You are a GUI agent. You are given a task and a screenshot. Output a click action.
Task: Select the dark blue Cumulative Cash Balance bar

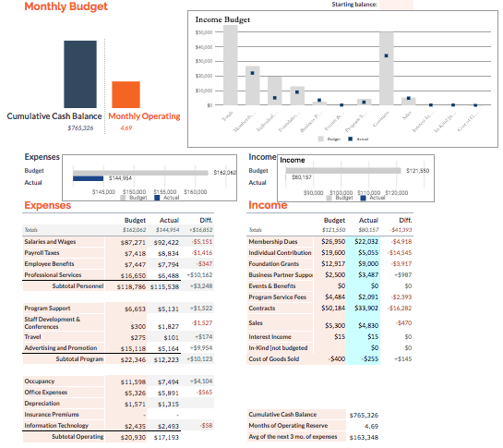(x=80, y=74)
